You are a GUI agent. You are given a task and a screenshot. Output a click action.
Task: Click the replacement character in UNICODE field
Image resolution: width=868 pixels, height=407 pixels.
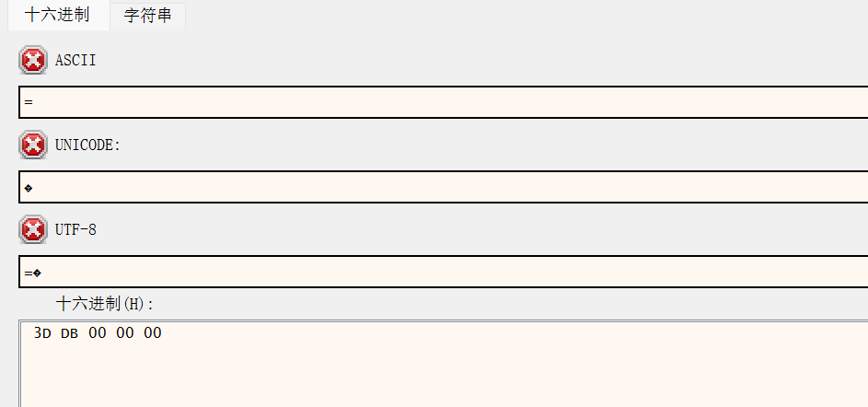tap(29, 188)
